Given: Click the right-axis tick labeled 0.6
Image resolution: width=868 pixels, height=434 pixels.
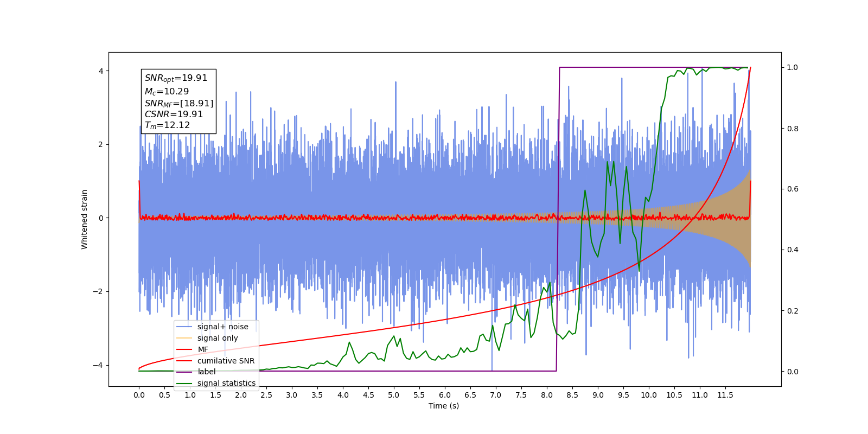Looking at the screenshot, I should [793, 189].
